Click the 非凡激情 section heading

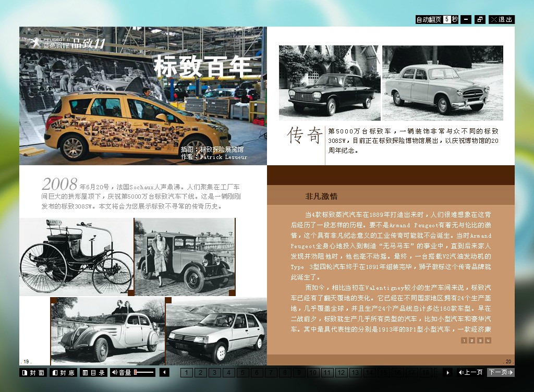321,197
